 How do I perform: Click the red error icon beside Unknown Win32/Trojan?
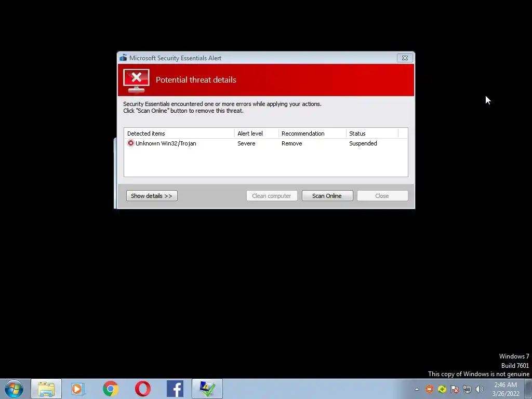[130, 143]
